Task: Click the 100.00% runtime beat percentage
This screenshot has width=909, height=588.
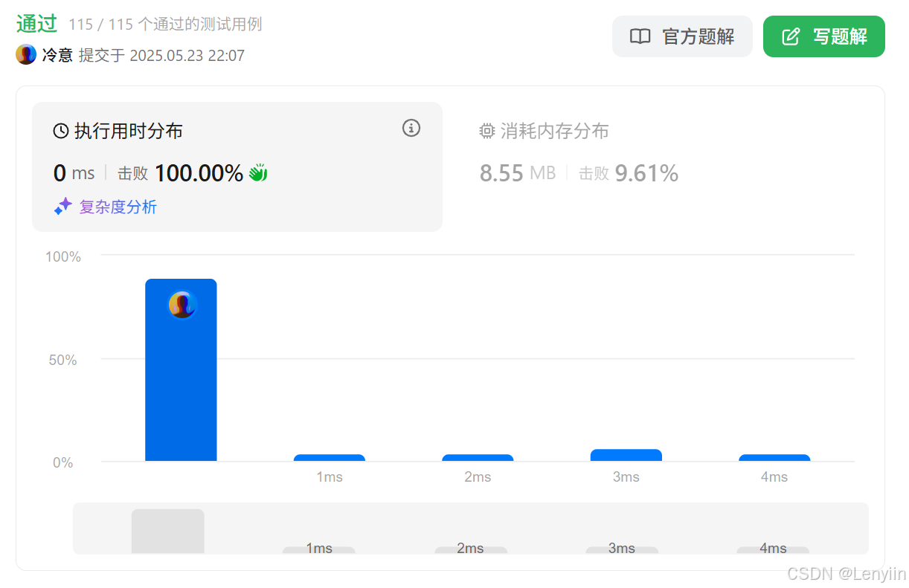Action: point(199,173)
